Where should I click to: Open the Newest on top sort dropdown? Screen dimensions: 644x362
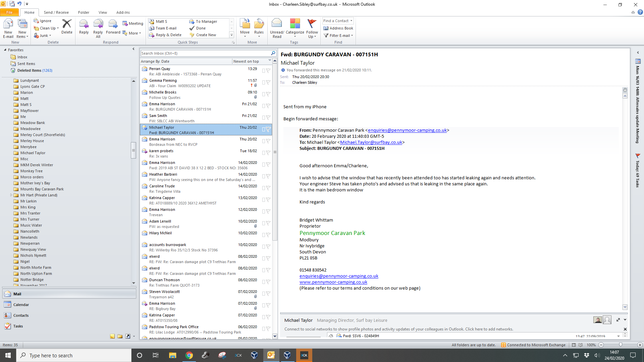click(x=270, y=61)
